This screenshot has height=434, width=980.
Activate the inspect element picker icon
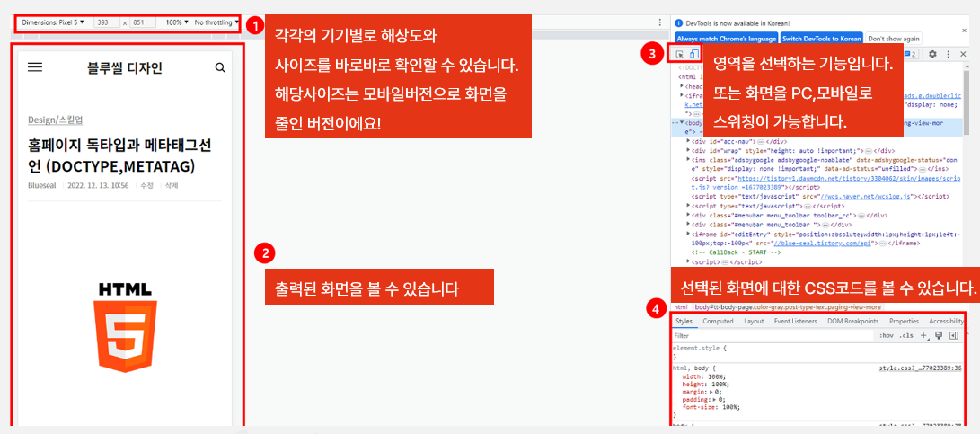[681, 55]
